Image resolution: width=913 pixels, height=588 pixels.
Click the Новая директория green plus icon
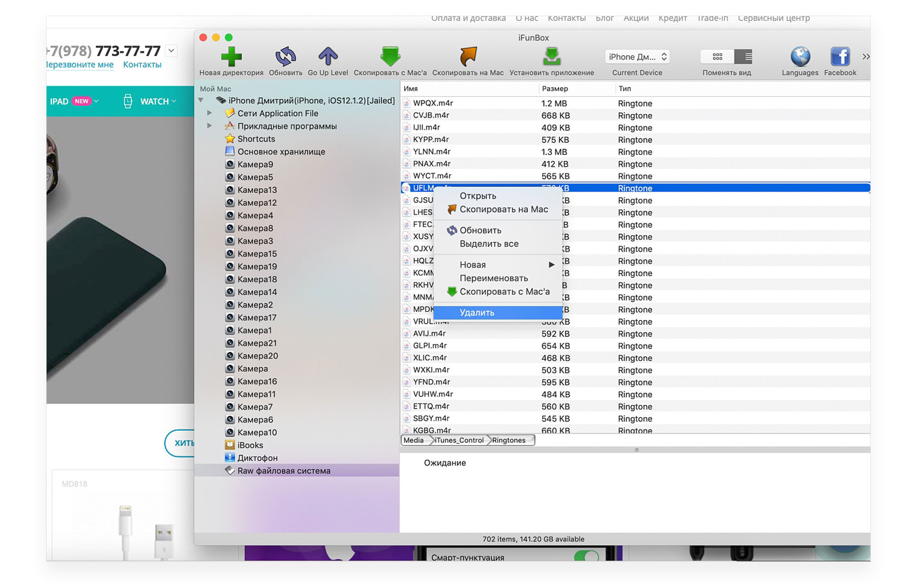point(231,57)
